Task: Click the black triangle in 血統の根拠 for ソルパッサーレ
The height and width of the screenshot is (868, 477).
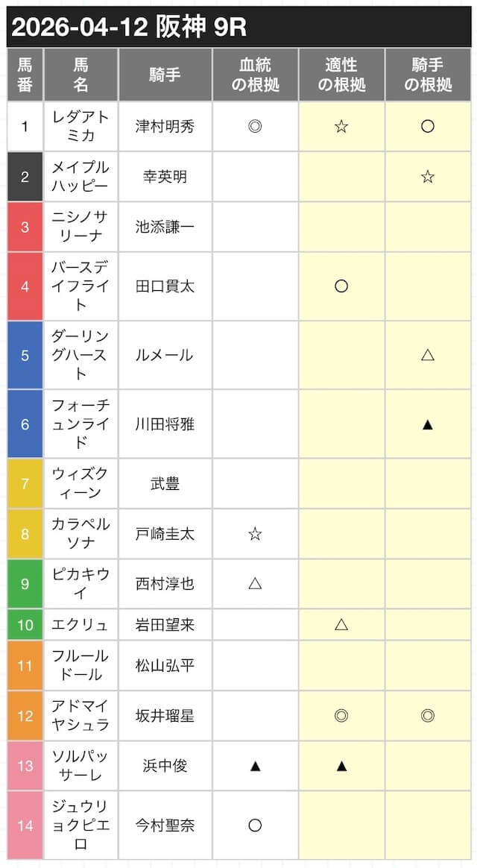Action: (255, 766)
